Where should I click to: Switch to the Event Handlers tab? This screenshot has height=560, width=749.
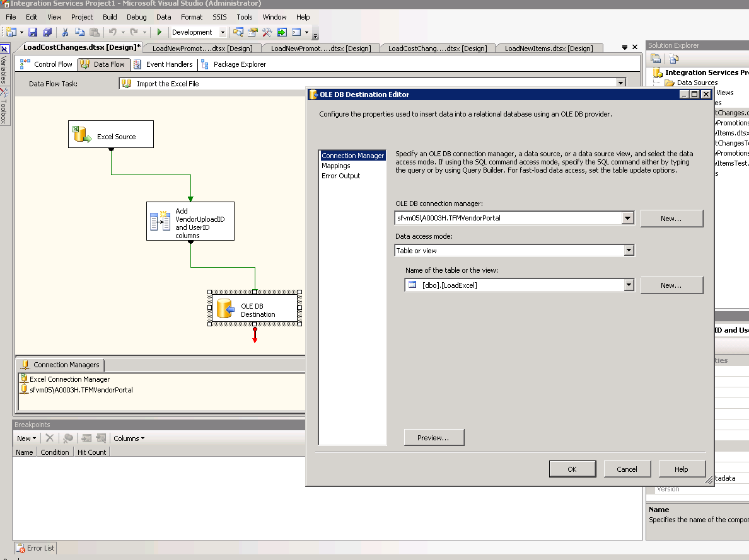169,64
